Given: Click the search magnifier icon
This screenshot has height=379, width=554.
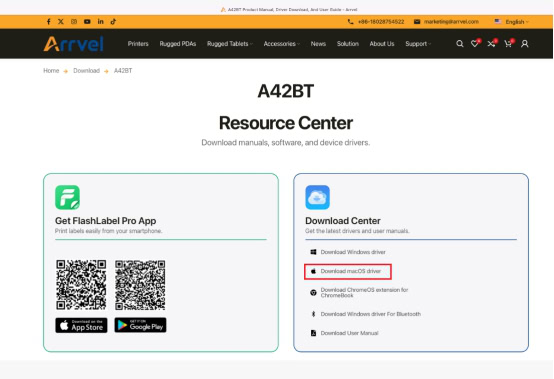Looking at the screenshot, I should (x=460, y=44).
